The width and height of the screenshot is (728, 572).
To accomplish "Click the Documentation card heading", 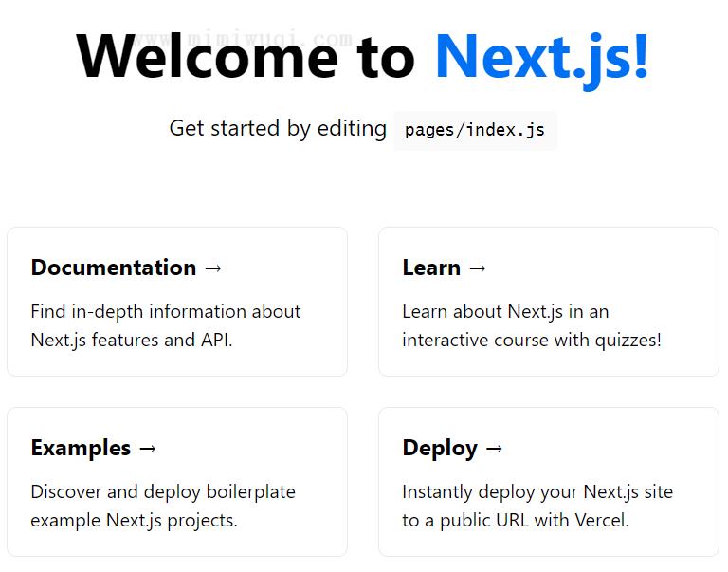I will pos(114,268).
